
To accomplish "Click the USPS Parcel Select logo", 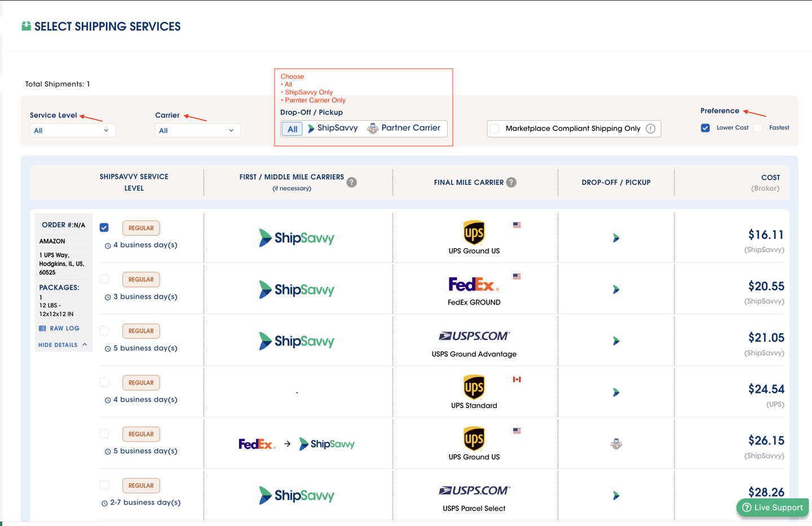I will click(x=474, y=490).
